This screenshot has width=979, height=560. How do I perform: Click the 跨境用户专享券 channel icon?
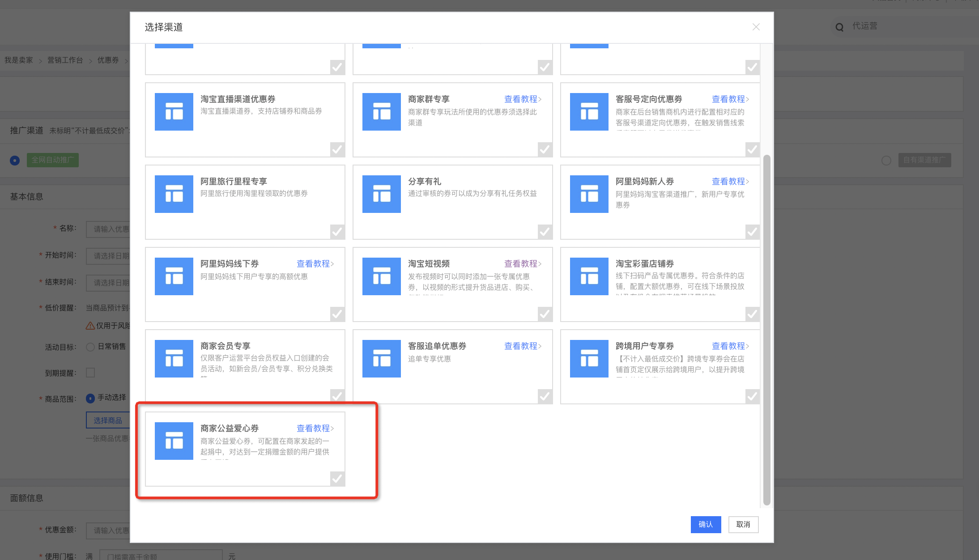click(589, 359)
